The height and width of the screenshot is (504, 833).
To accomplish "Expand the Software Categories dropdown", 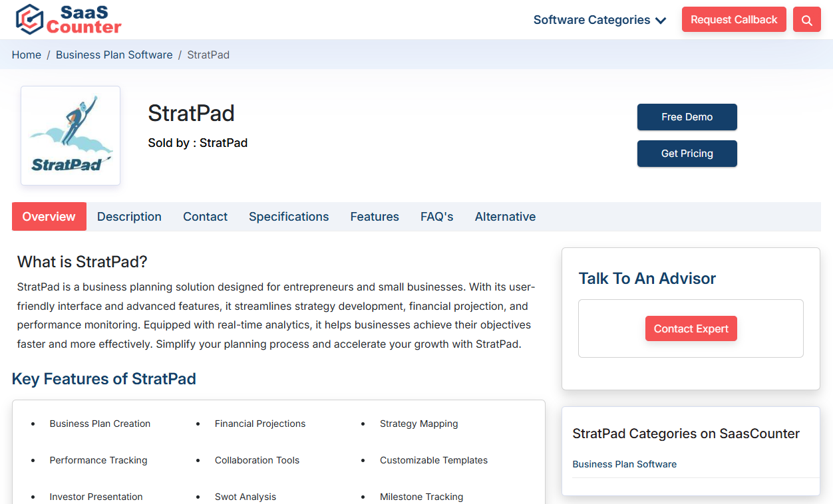I will 599,20.
